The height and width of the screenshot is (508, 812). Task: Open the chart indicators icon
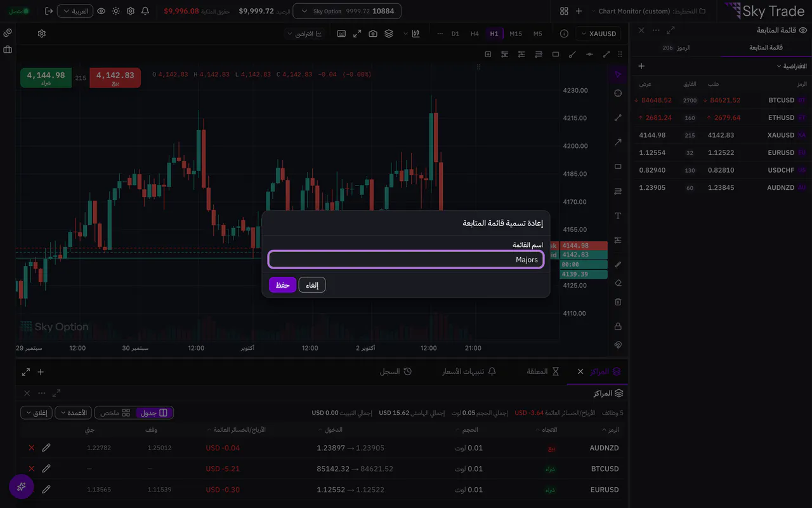pyautogui.click(x=416, y=34)
